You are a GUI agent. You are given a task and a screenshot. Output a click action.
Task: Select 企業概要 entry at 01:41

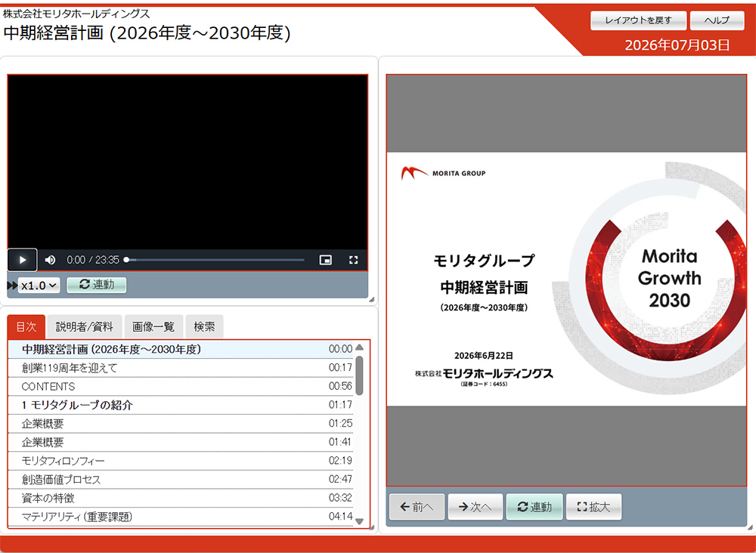[181, 442]
